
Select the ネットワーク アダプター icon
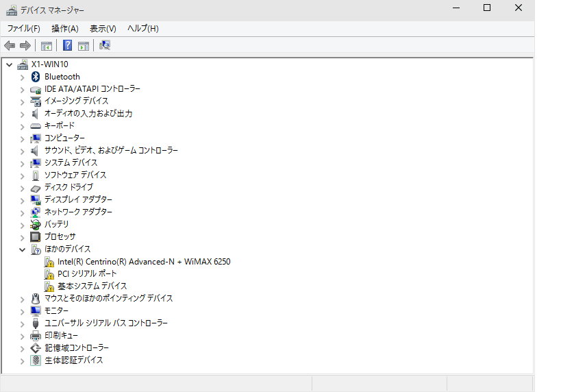pos(36,212)
